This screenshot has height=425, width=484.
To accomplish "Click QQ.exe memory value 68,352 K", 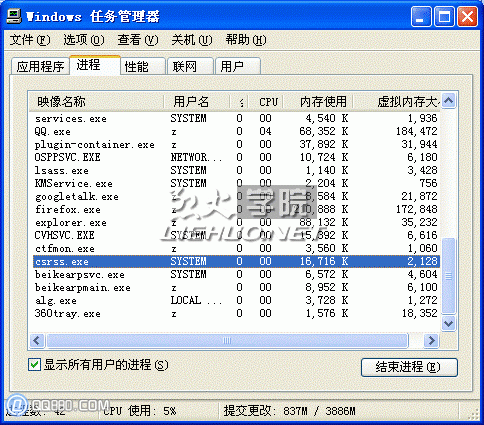I will tap(323, 131).
